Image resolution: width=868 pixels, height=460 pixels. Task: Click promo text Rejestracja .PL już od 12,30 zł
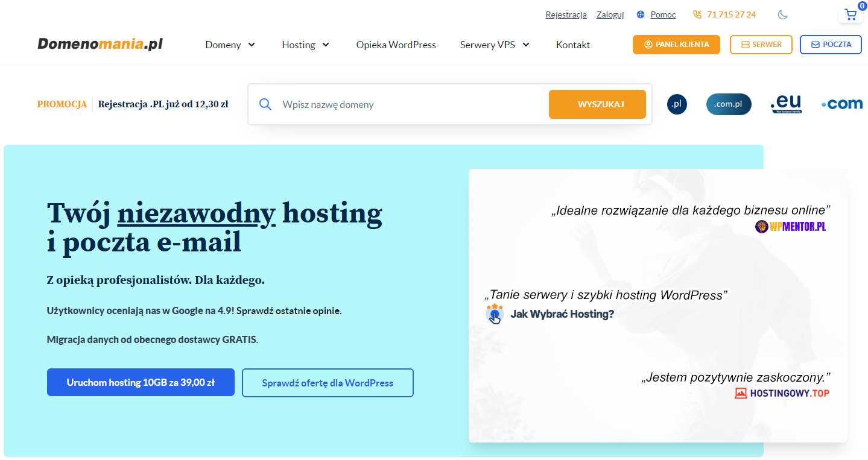[163, 104]
